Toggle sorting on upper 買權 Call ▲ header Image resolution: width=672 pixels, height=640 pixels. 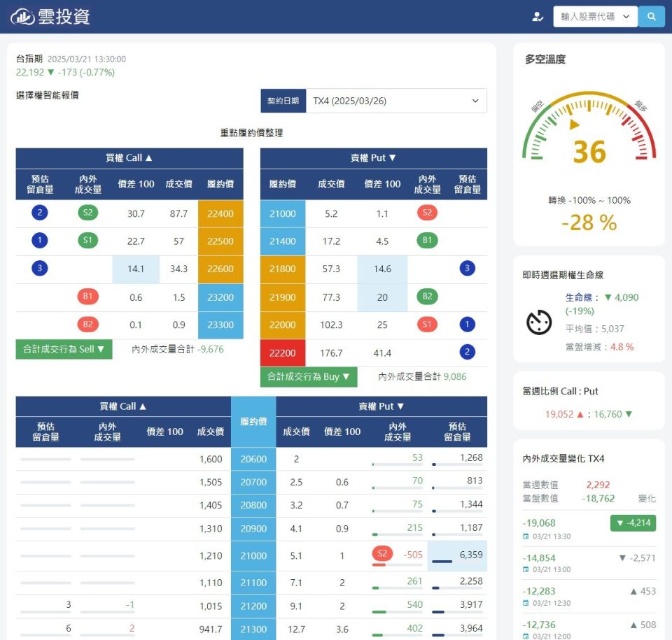coord(129,158)
